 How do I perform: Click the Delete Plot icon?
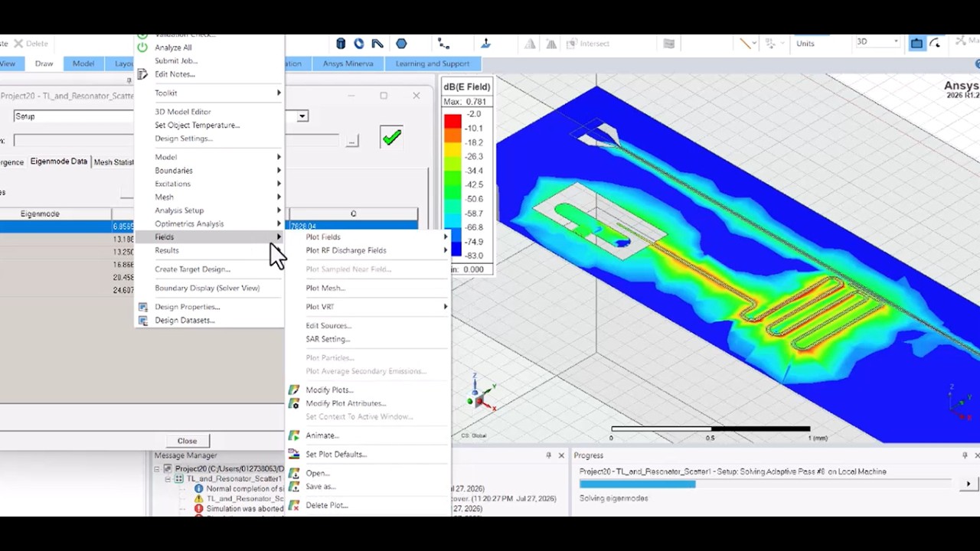293,505
